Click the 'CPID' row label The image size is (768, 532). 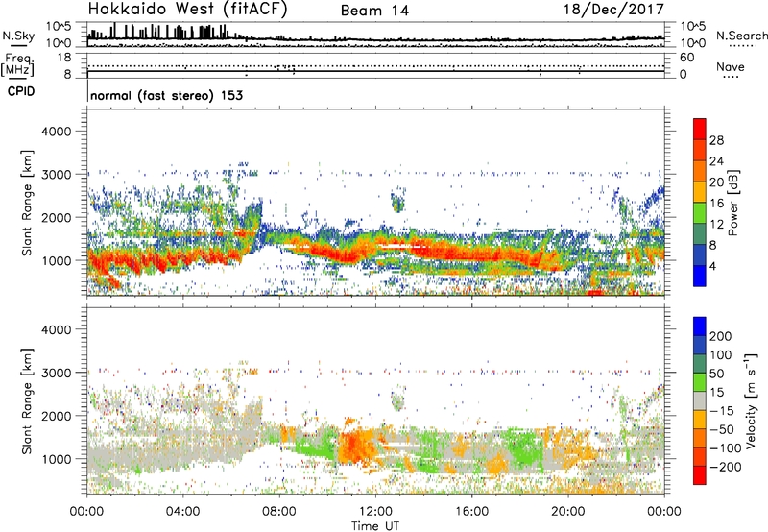pos(21,91)
